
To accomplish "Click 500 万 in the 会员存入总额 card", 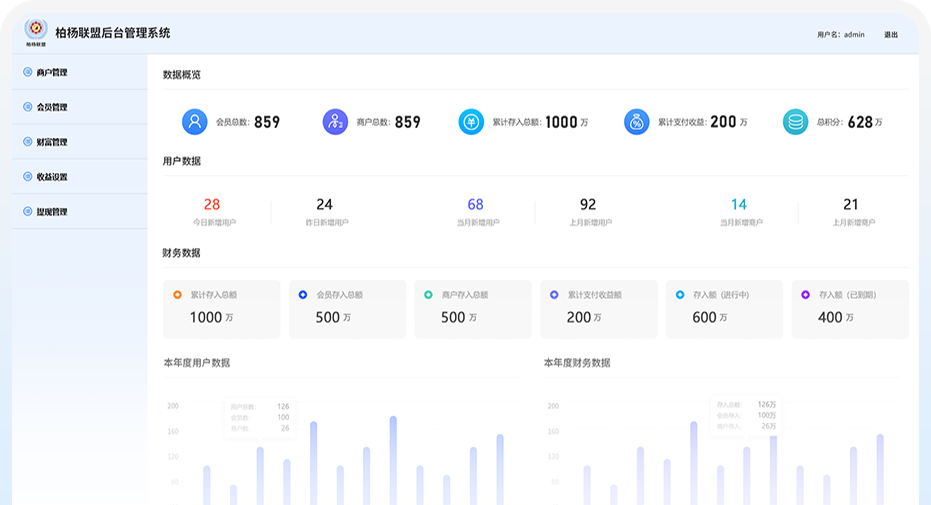I will [x=333, y=317].
